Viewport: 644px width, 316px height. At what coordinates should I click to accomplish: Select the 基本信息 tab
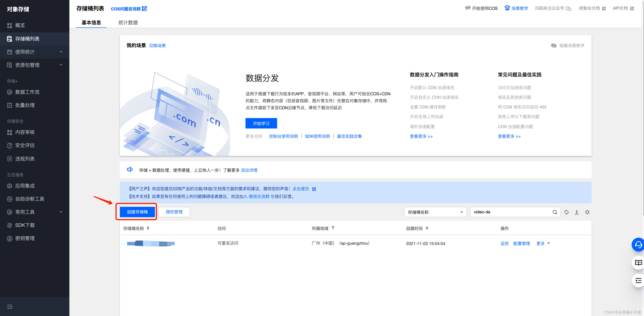coord(91,23)
